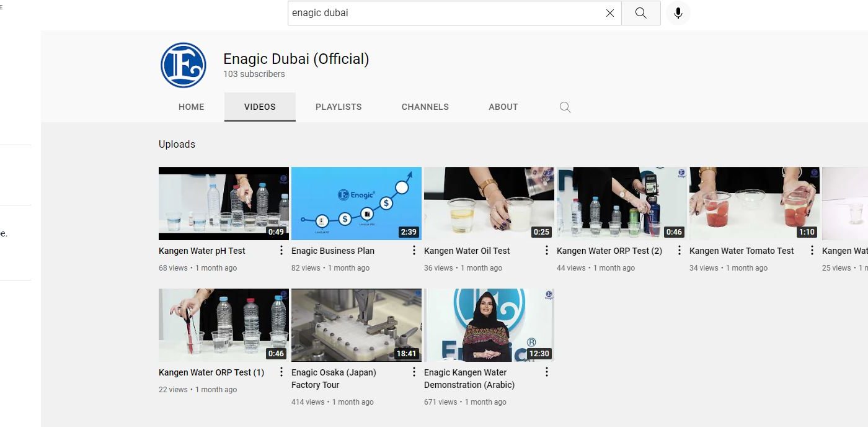Open the Kangen Water Oil Test title link

[467, 251]
